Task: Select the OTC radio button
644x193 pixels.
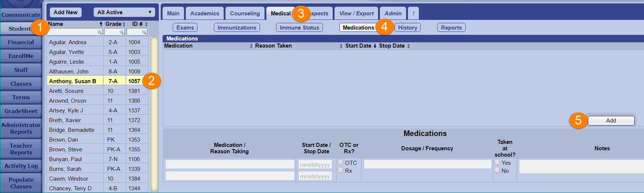Action: 341,162
